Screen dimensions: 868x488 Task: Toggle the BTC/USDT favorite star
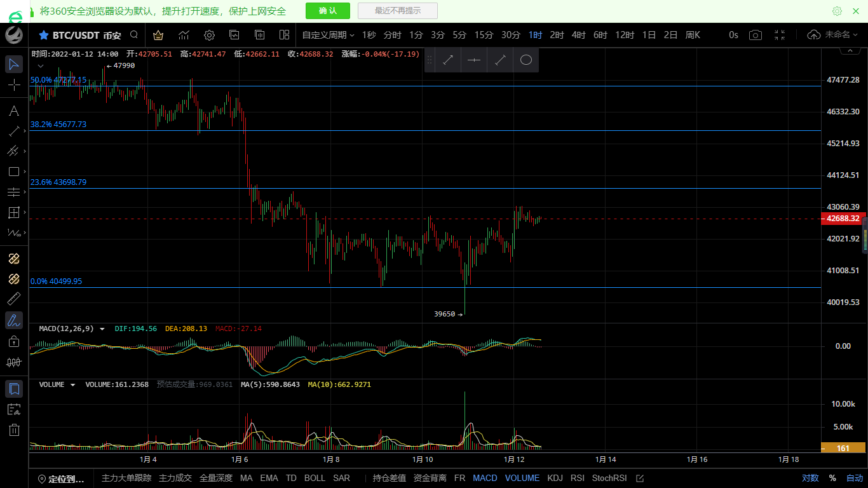[44, 35]
